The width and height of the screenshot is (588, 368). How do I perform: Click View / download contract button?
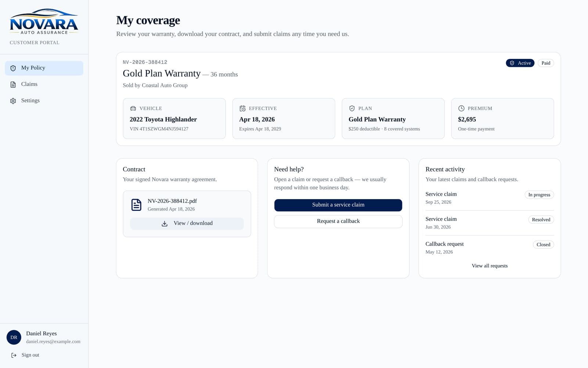click(x=187, y=224)
